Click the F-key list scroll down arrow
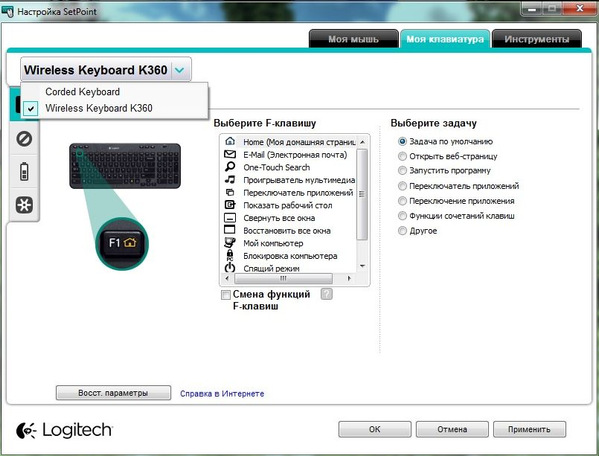This screenshot has width=599, height=456. click(362, 266)
